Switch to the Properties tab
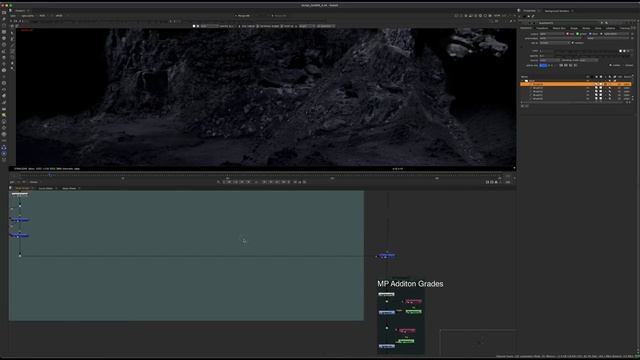This screenshot has width=640, height=360. [x=529, y=11]
